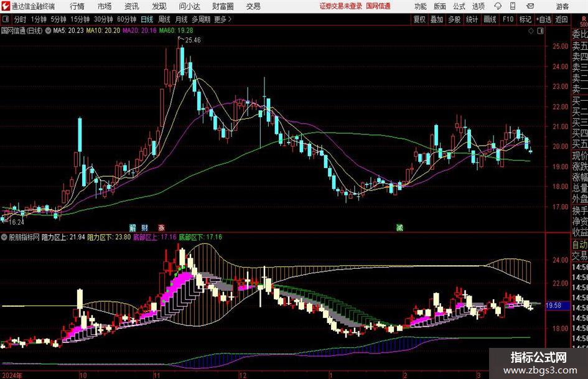This screenshot has width=588, height=379.
Task: Click the 统计 statistics toolbar button
Action: coord(472,19)
